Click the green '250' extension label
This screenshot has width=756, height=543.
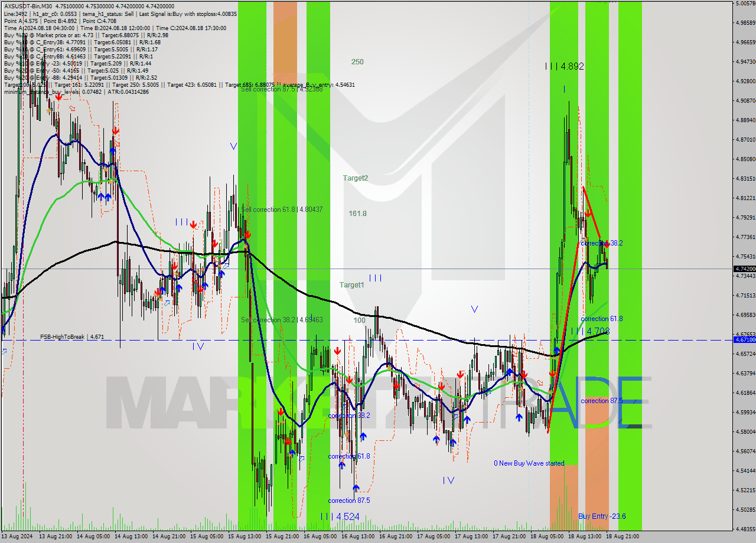pos(357,62)
